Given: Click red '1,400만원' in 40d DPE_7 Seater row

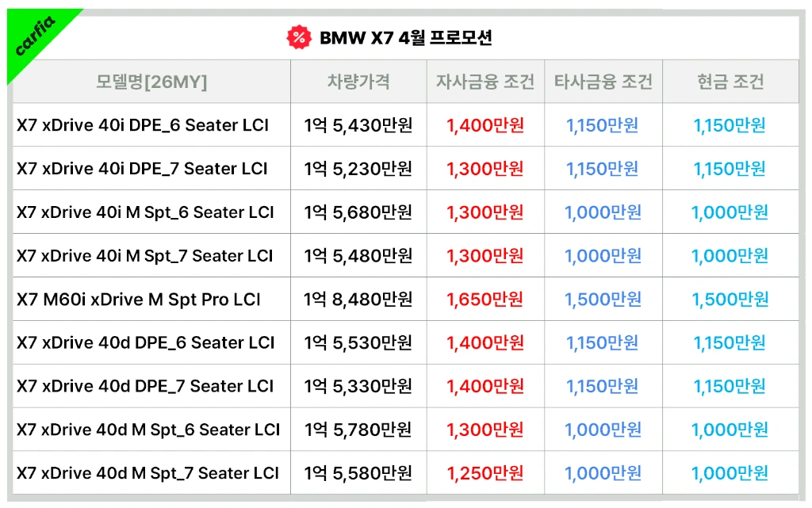Looking at the screenshot, I should (485, 386).
